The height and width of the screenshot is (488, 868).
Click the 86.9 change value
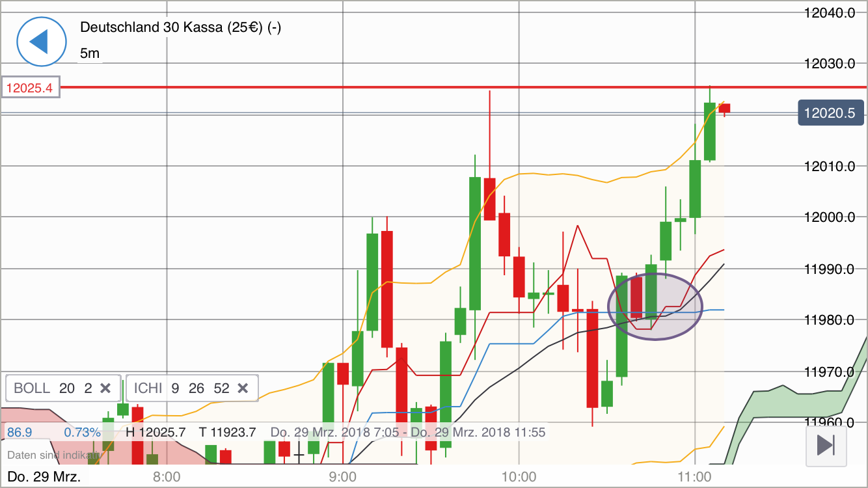[x=20, y=431]
